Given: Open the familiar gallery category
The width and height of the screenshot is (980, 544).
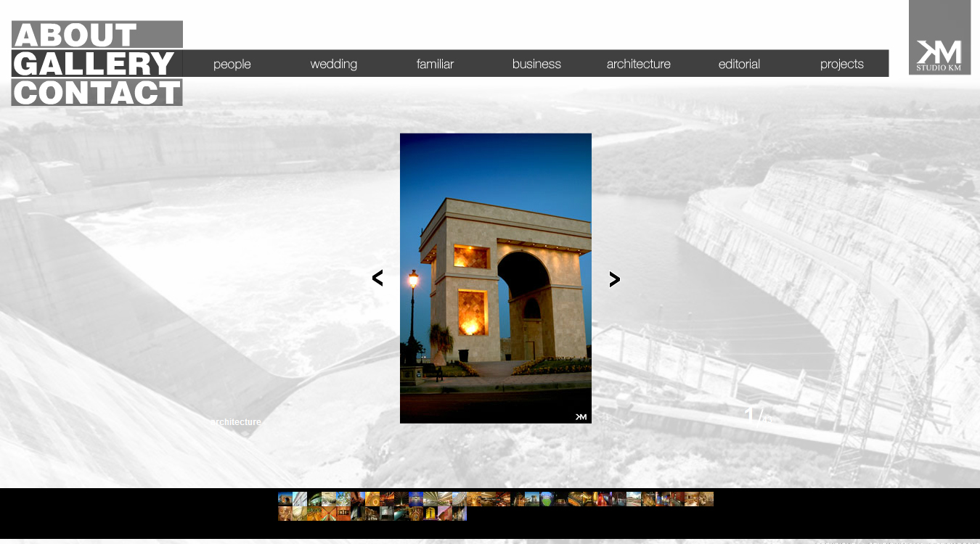Looking at the screenshot, I should coord(435,64).
